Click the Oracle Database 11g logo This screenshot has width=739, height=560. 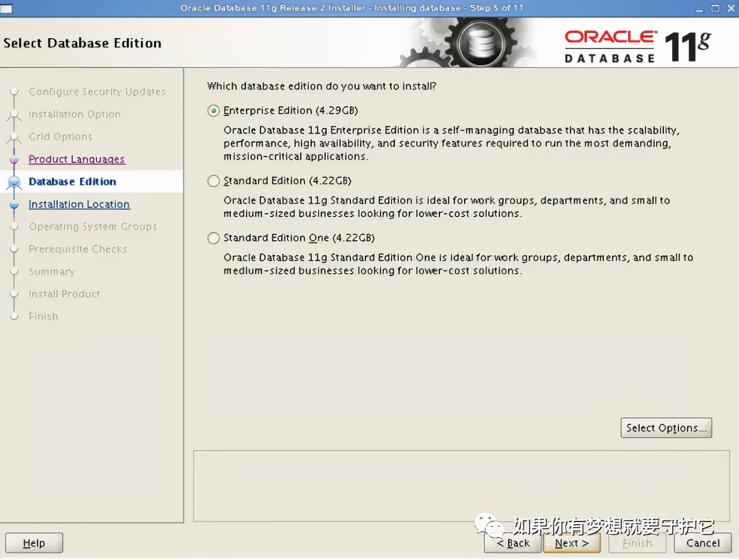coord(637,47)
